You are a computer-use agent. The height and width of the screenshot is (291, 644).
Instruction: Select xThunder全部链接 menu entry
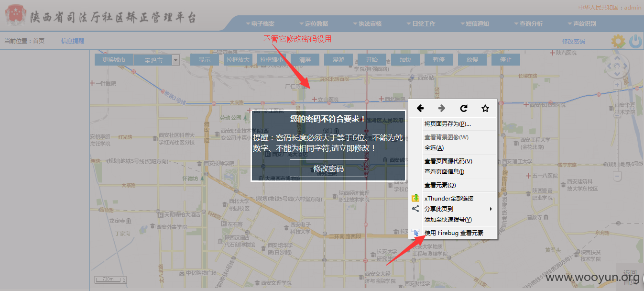coord(453,198)
